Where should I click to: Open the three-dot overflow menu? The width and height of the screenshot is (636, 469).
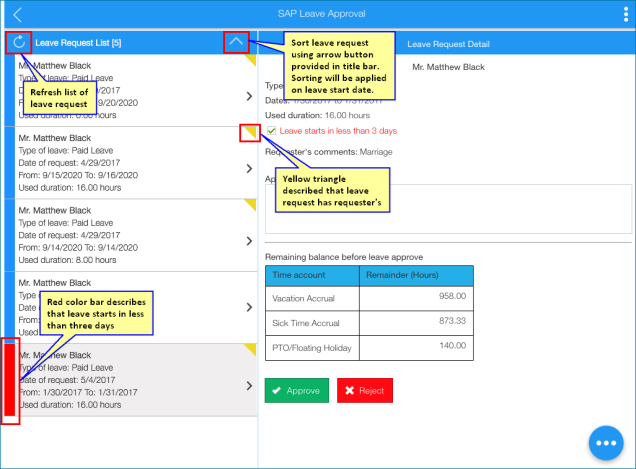click(626, 14)
